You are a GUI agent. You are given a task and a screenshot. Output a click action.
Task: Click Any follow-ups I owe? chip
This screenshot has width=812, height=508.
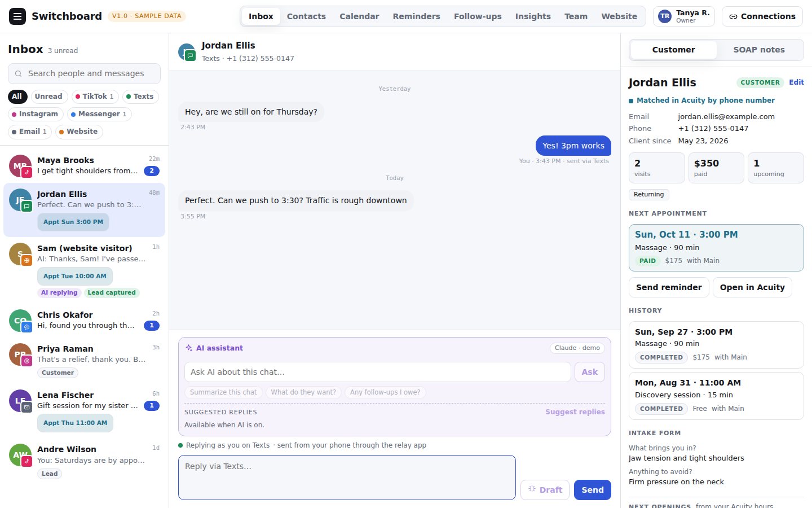385,392
